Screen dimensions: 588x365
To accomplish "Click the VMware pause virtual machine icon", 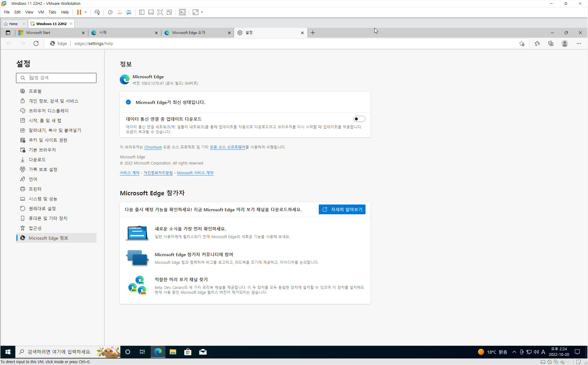I will [79, 12].
